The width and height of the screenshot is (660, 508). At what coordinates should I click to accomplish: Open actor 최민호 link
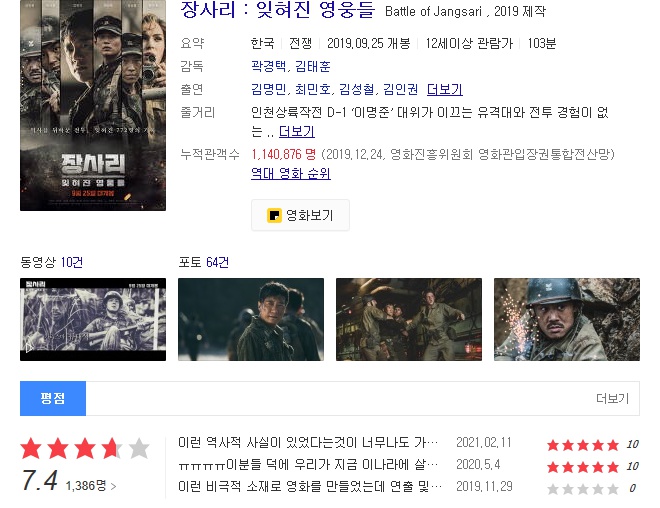click(313, 89)
